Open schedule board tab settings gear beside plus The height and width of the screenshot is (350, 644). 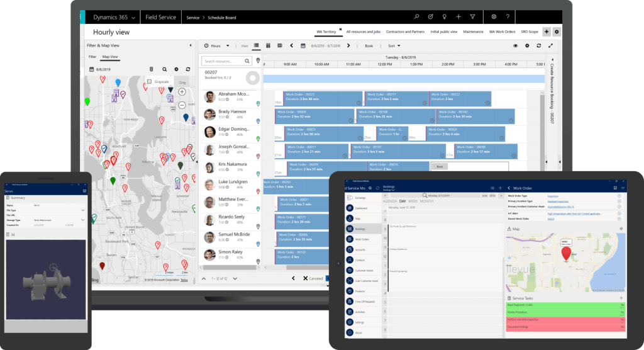(x=557, y=31)
